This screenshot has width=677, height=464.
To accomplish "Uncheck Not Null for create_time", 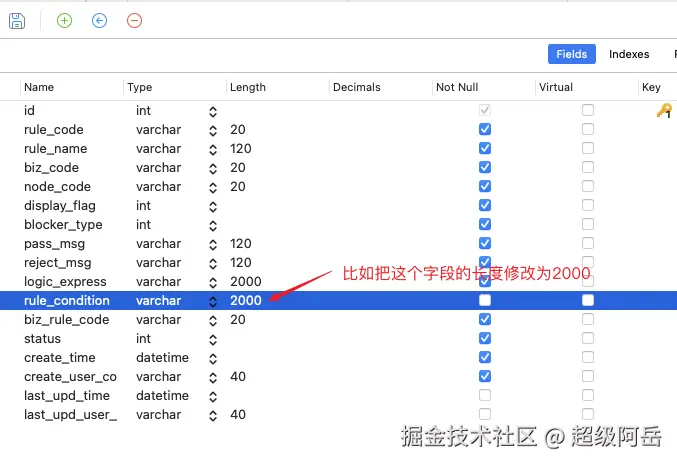I will (485, 357).
